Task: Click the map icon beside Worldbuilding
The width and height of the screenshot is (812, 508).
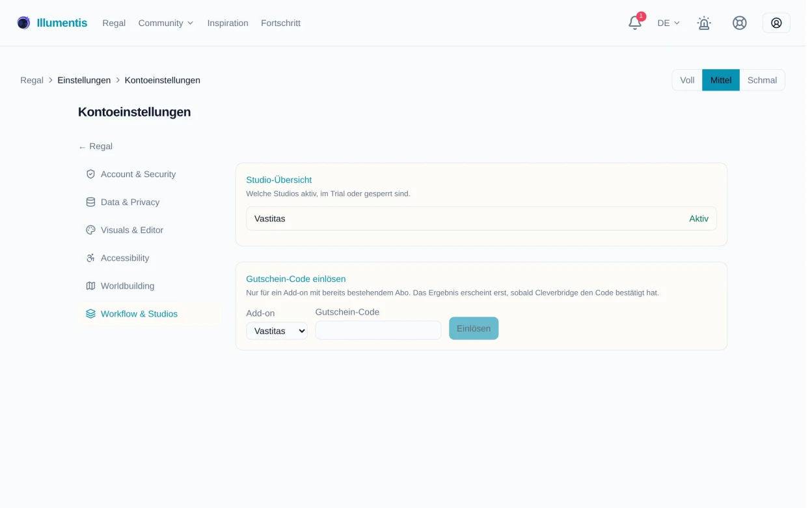Action: 90,287
